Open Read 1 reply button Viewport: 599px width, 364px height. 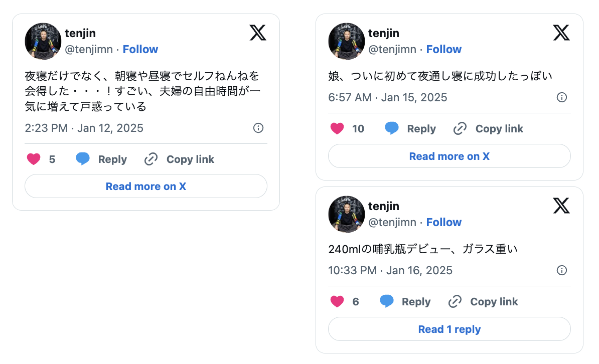(449, 329)
